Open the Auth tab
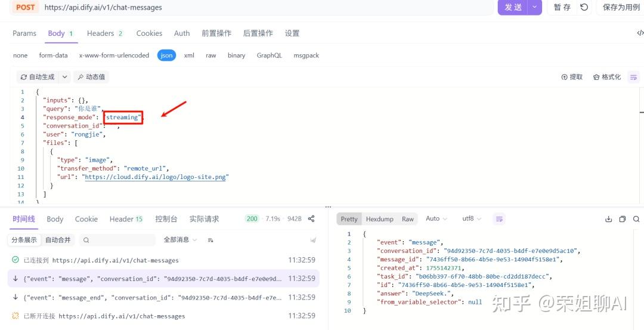644x330 pixels. coord(181,33)
